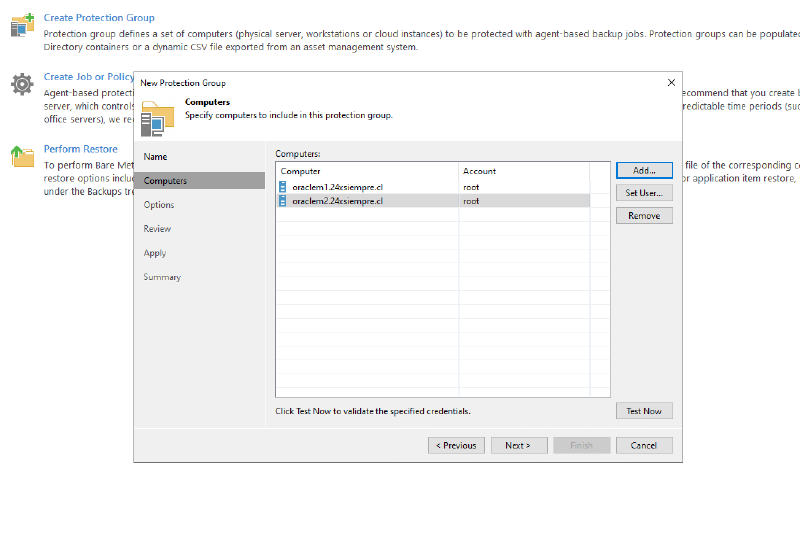Open the Create Job or Policy link
800x536 pixels.
click(88, 77)
